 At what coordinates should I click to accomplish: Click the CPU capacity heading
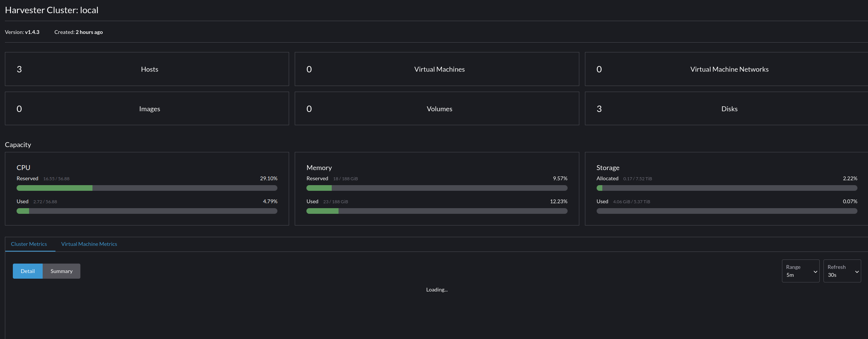(23, 167)
